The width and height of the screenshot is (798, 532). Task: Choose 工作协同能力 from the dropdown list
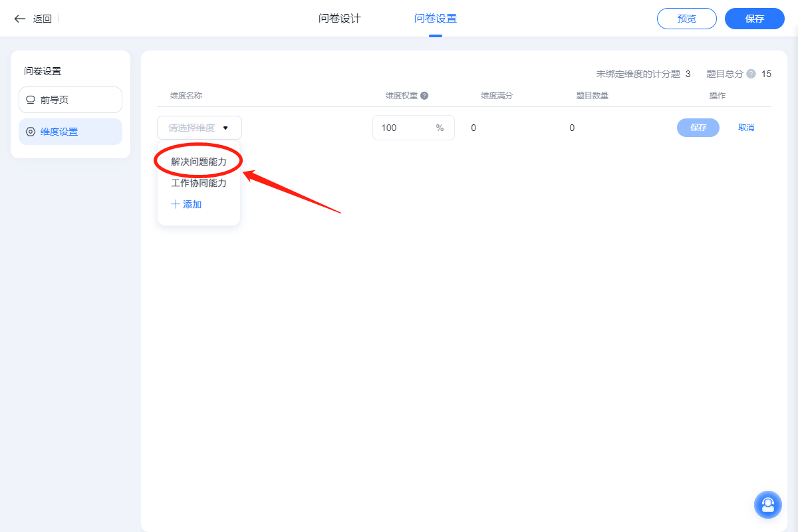(199, 183)
